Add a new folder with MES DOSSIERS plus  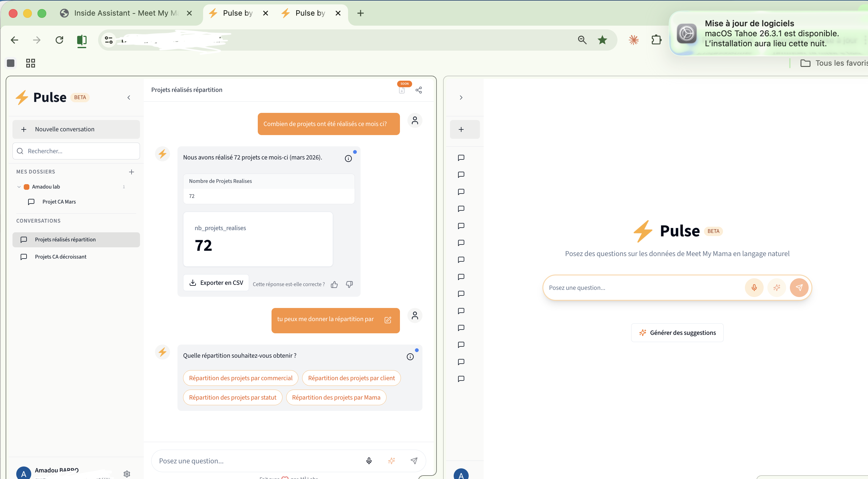point(132,172)
